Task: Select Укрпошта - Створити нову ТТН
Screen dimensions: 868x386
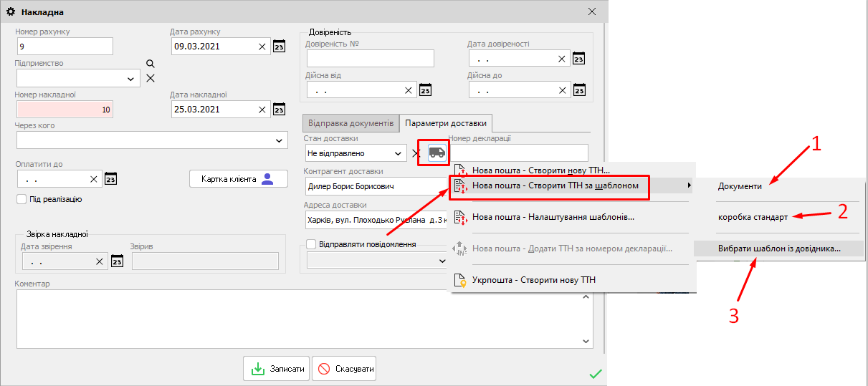Action: (533, 280)
